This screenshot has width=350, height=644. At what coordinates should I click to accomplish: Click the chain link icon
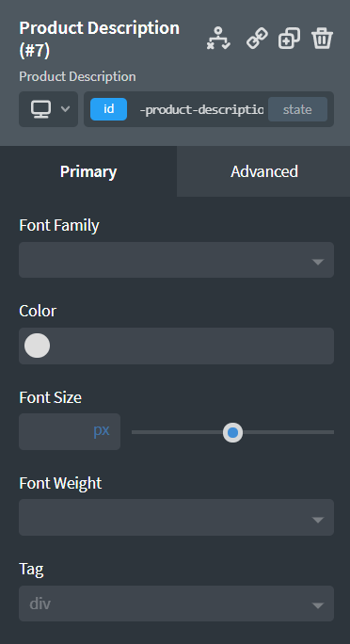(257, 39)
